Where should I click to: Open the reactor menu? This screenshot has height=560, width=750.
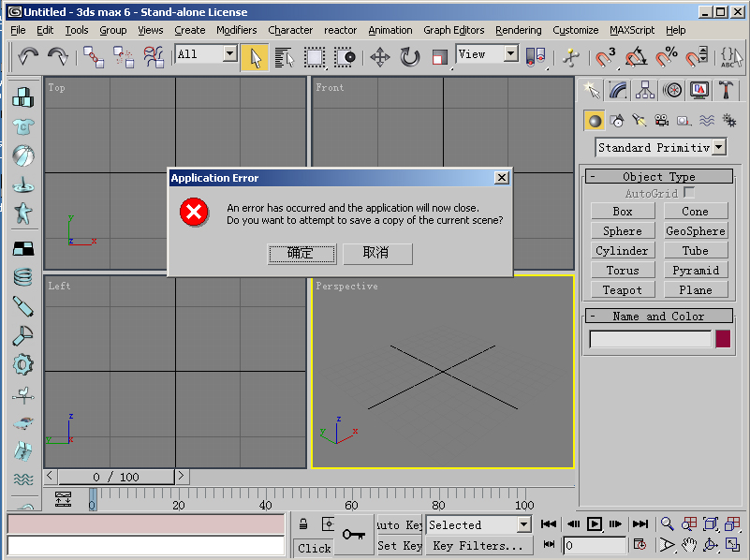click(x=340, y=30)
